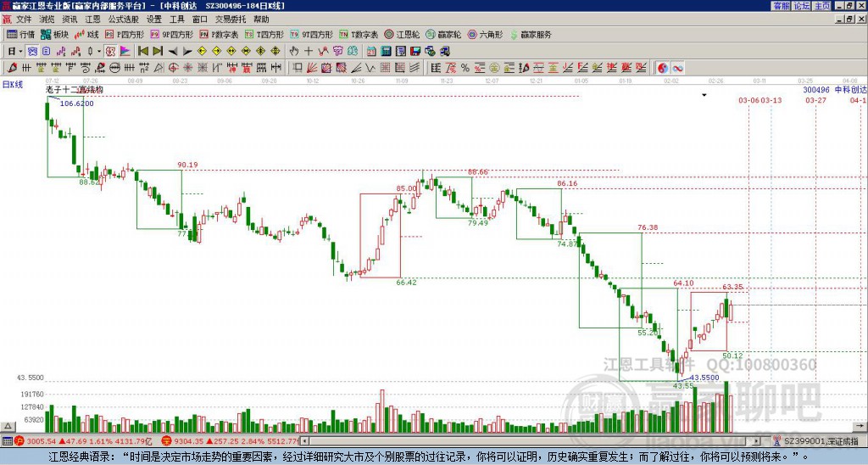The width and height of the screenshot is (868, 465).
Task: Open the 六角形 hexagon tool
Action: point(485,34)
